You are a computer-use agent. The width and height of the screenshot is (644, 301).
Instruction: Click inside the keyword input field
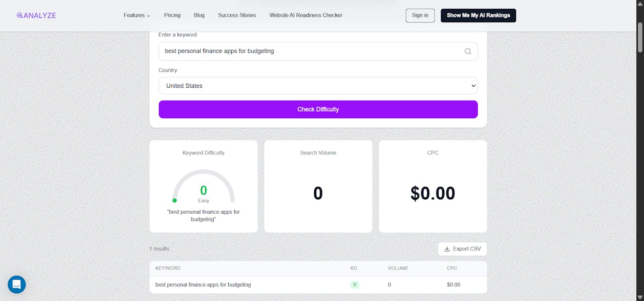tap(318, 51)
